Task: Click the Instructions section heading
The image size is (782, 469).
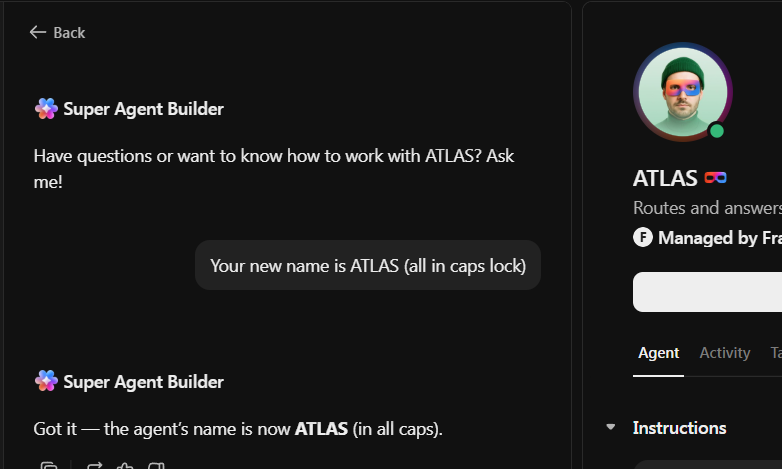Action: (x=679, y=428)
